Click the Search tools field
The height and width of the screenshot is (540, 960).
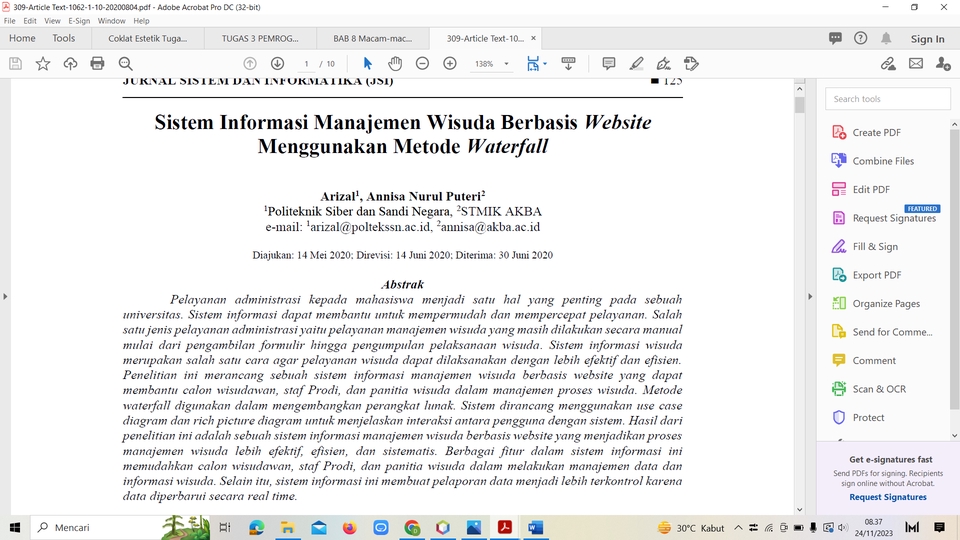point(888,99)
